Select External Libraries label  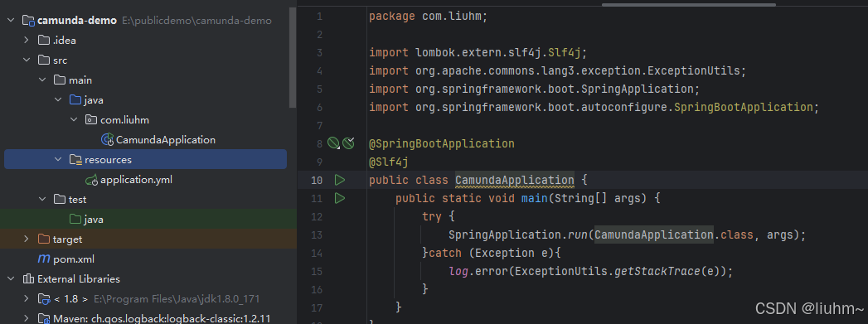tap(79, 279)
